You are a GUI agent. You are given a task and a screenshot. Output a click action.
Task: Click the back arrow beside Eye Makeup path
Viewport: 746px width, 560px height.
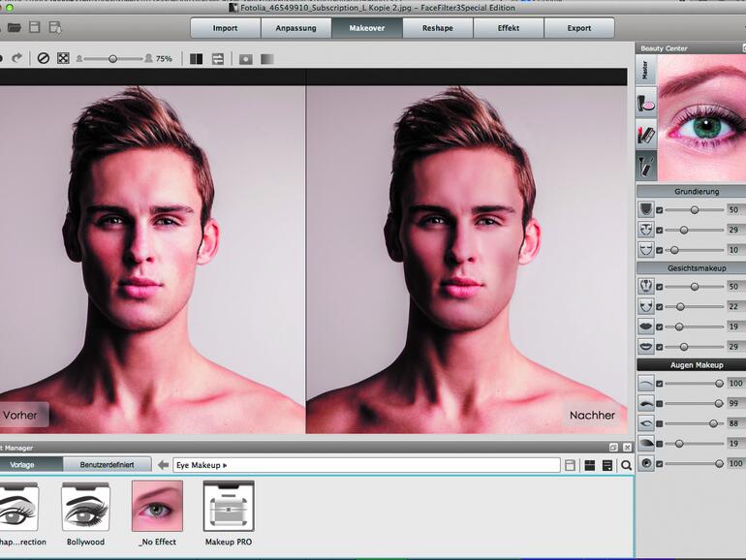pos(163,465)
